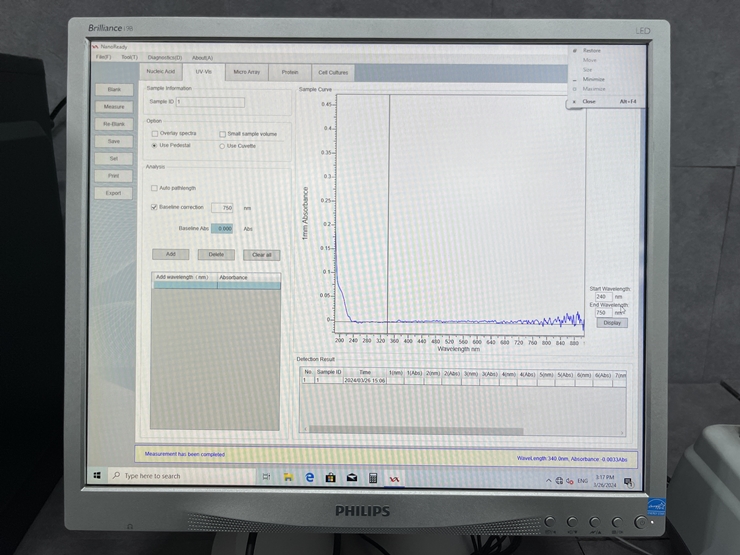740x555 pixels.
Task: Open File Explorer from the taskbar
Action: (x=287, y=477)
